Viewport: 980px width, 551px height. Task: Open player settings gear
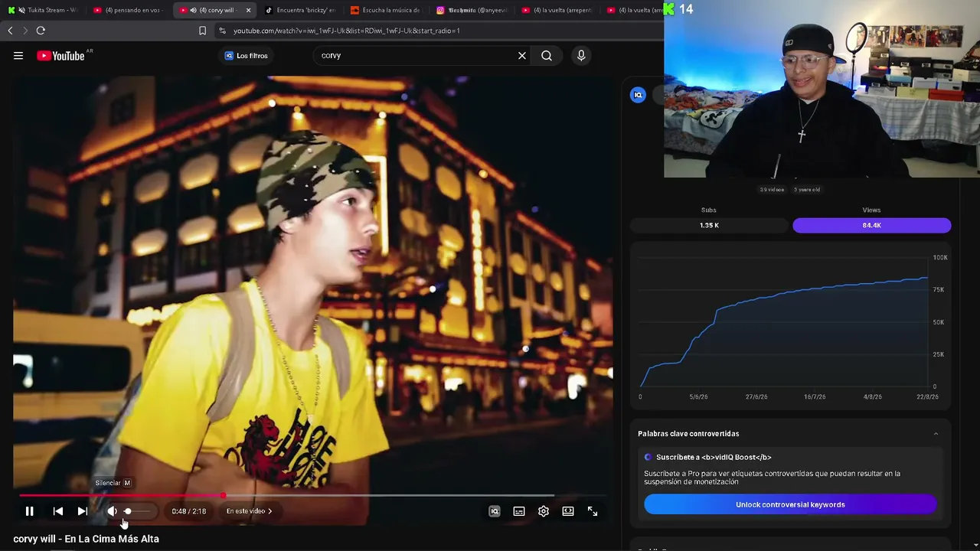(544, 511)
